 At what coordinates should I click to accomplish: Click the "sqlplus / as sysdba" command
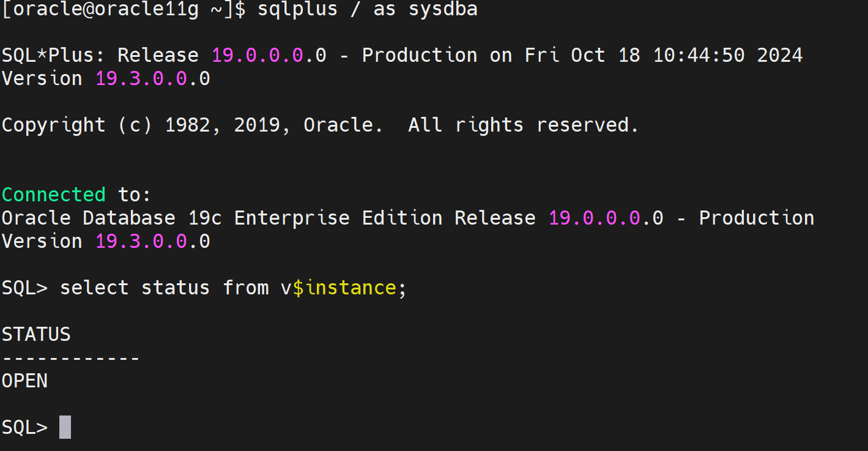368,10
